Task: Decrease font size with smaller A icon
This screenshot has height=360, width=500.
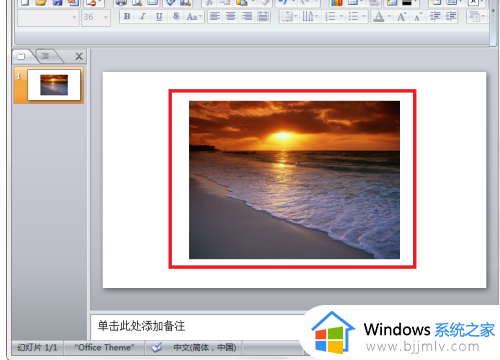Action: coord(418,16)
